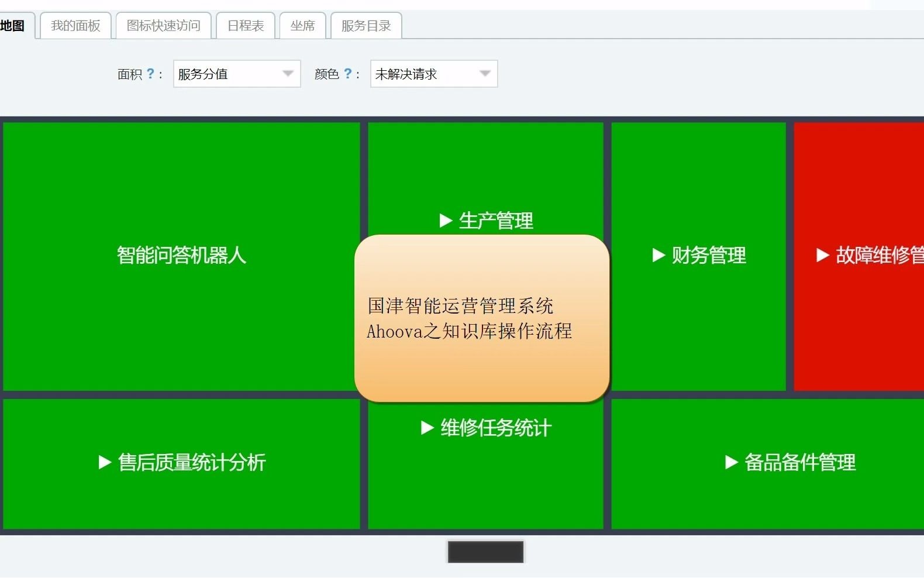
Task: Click the help question mark beside 颜色
Action: point(348,74)
